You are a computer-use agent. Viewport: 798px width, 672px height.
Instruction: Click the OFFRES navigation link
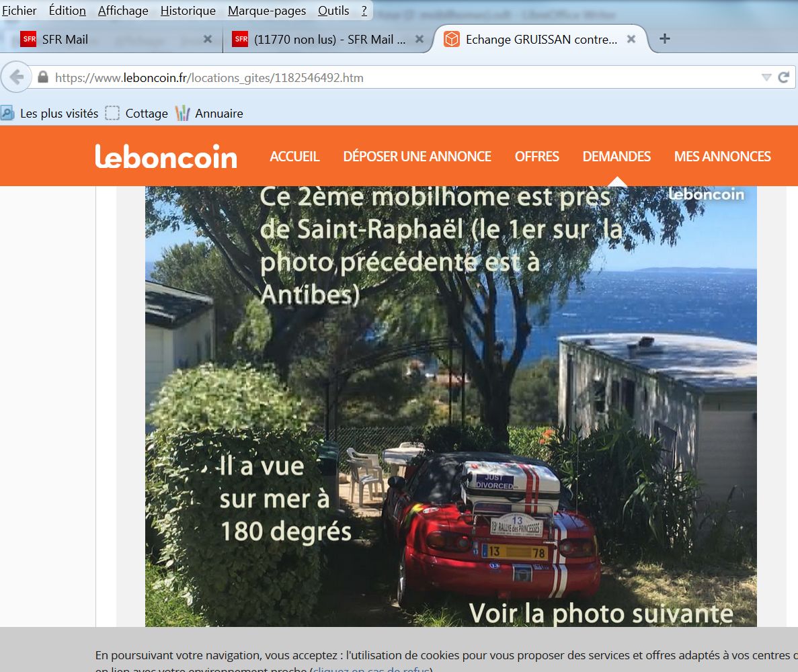536,156
